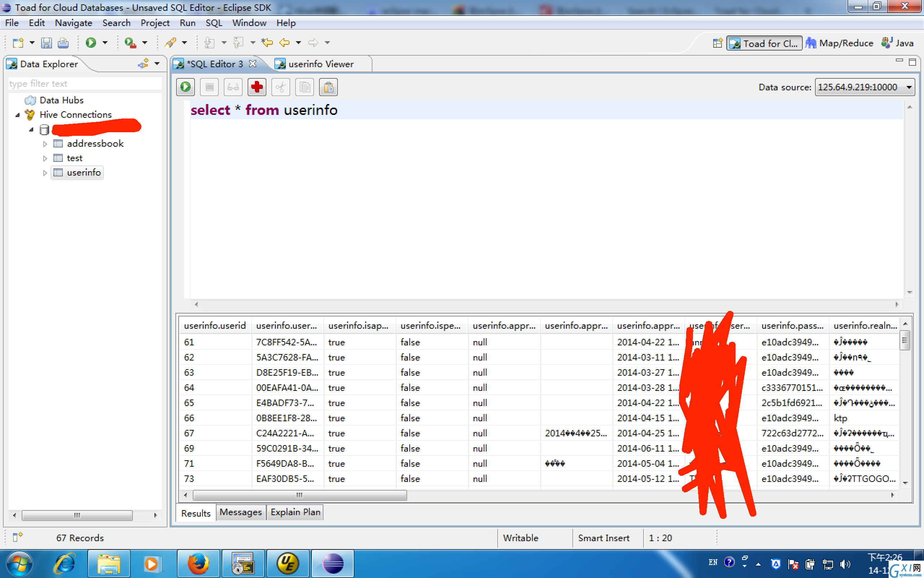The image size is (924, 578).
Task: Click the results horizontal scrollbar thumb
Action: click(300, 495)
